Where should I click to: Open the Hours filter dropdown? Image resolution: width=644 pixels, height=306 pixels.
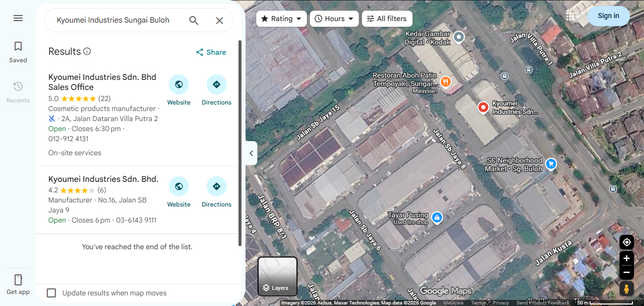(x=335, y=19)
